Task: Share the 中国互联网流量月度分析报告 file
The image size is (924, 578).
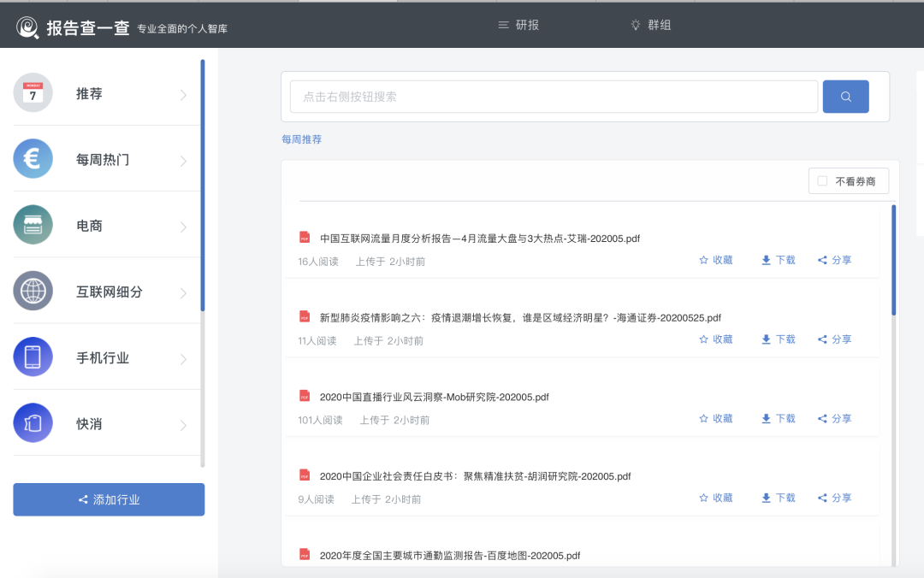Action: tap(834, 260)
